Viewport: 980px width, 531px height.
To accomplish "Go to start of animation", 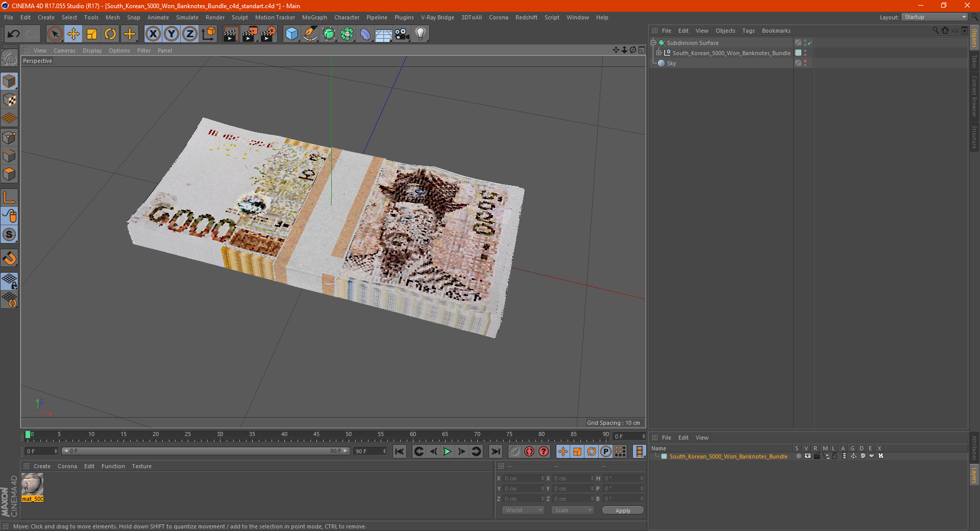I will tap(400, 451).
